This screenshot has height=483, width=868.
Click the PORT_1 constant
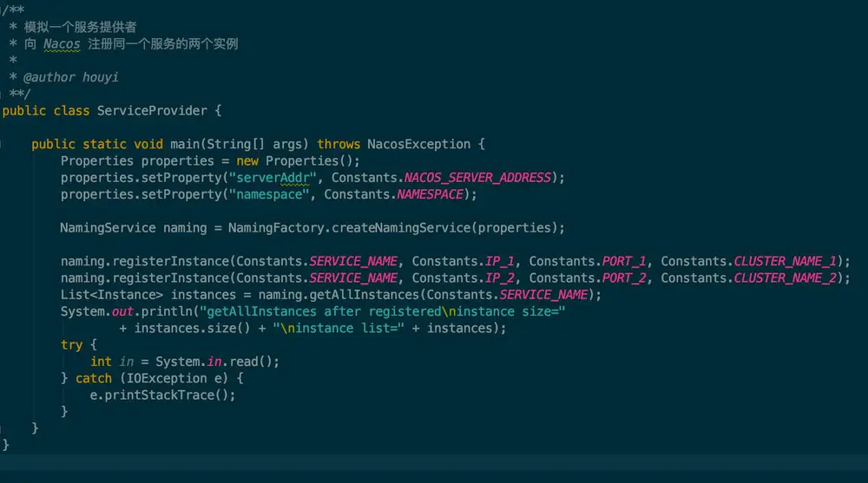pos(624,261)
